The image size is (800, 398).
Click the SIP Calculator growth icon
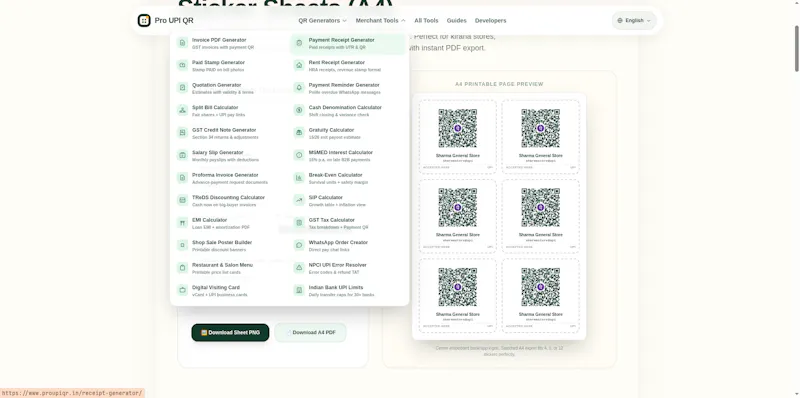click(299, 200)
